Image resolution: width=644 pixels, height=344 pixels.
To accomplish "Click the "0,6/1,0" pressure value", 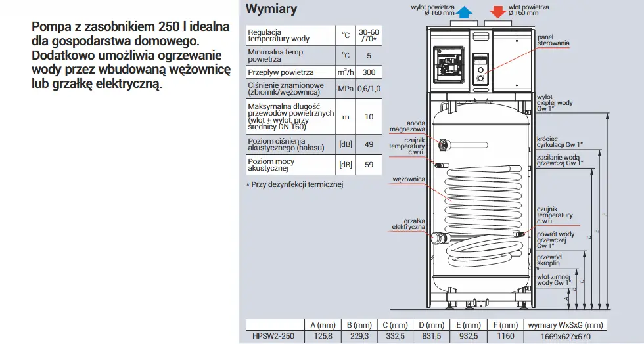I will click(x=369, y=89).
